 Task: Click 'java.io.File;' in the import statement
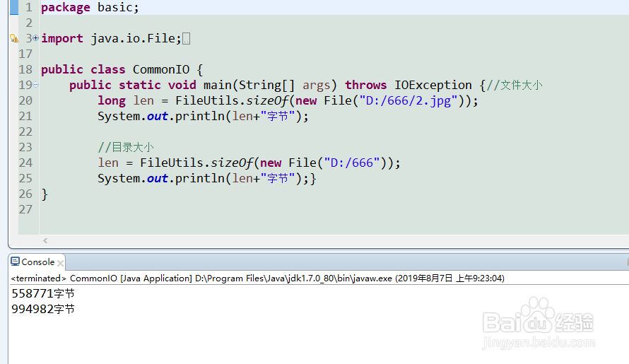pos(136,38)
